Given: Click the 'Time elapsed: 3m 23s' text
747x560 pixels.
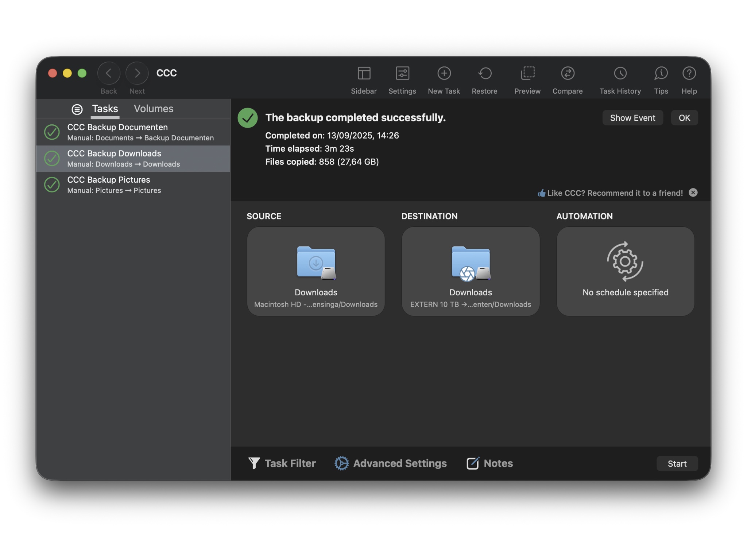Looking at the screenshot, I should tap(309, 148).
